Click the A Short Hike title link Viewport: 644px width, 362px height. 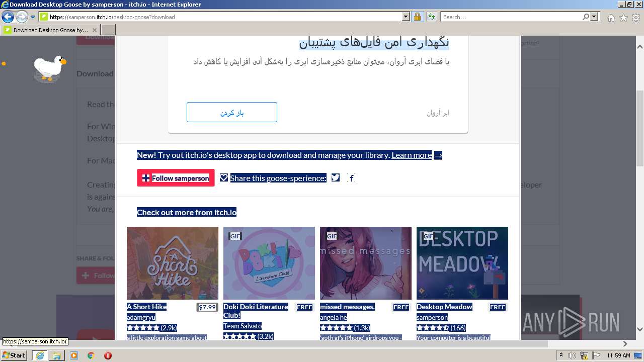click(146, 307)
